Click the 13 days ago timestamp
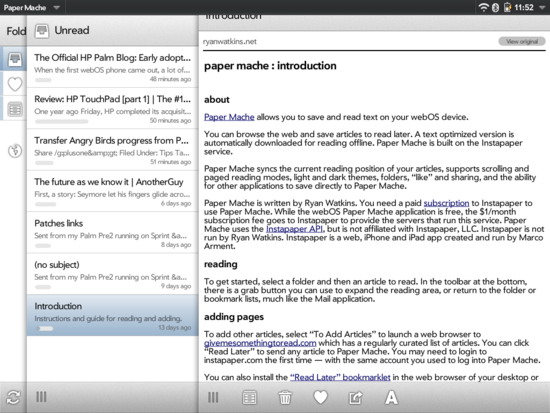This screenshot has height=413, width=550. pos(175,327)
